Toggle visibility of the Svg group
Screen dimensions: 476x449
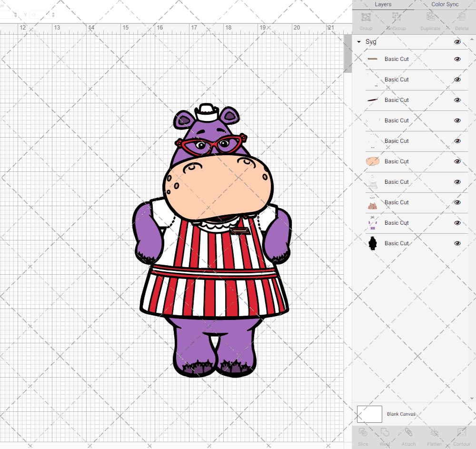457,42
